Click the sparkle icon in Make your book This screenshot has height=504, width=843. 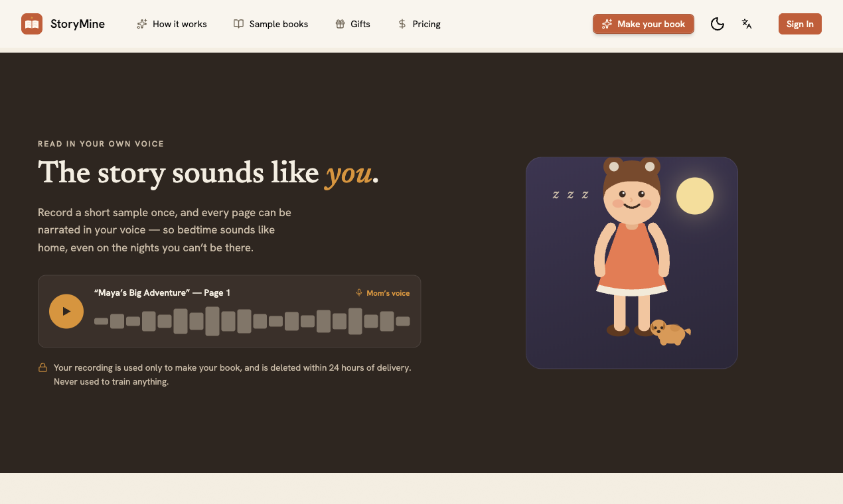607,24
